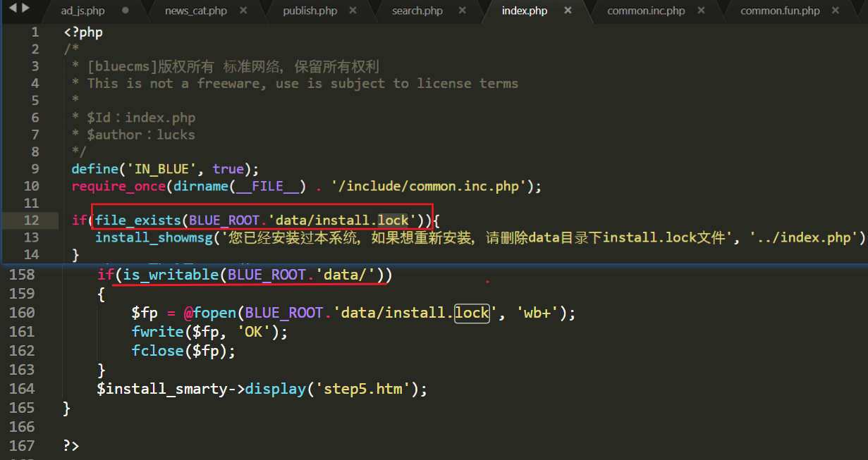The width and height of the screenshot is (868, 460).
Task: Switch to the ad_js.php tab
Action: click(82, 11)
